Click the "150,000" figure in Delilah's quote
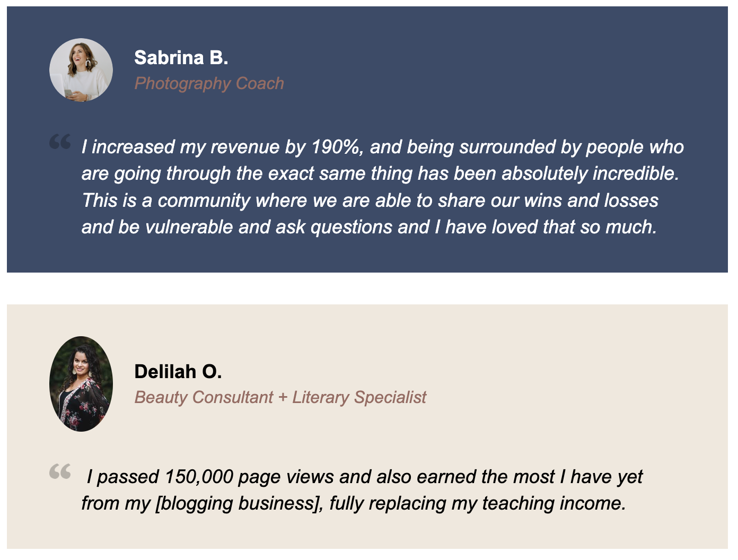738x560 pixels. pos(199,477)
